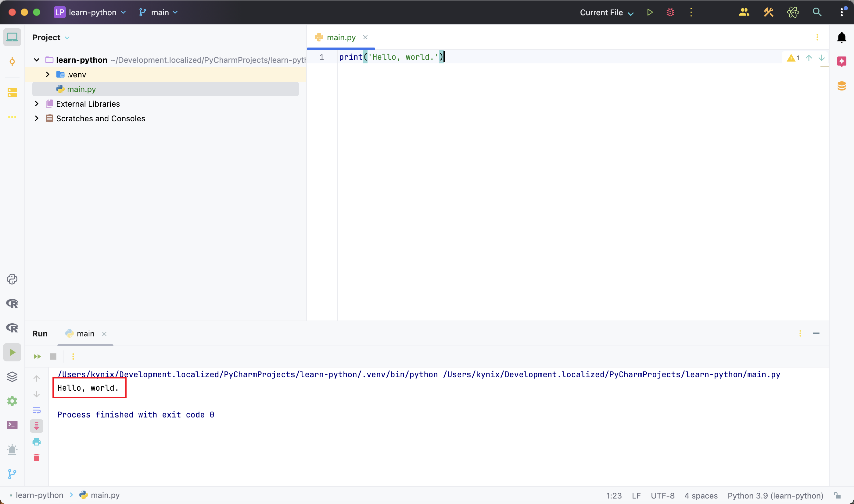Click the cursor position 1:23 indicator

tap(614, 495)
